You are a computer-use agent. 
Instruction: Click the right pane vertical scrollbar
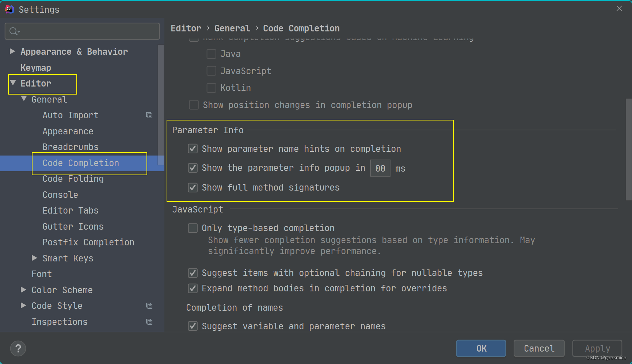(x=628, y=149)
